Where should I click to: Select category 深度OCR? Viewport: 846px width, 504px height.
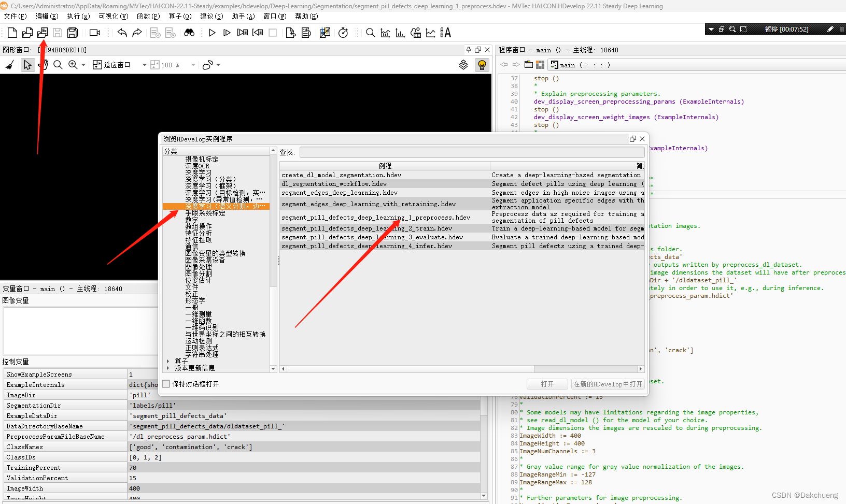pos(198,166)
